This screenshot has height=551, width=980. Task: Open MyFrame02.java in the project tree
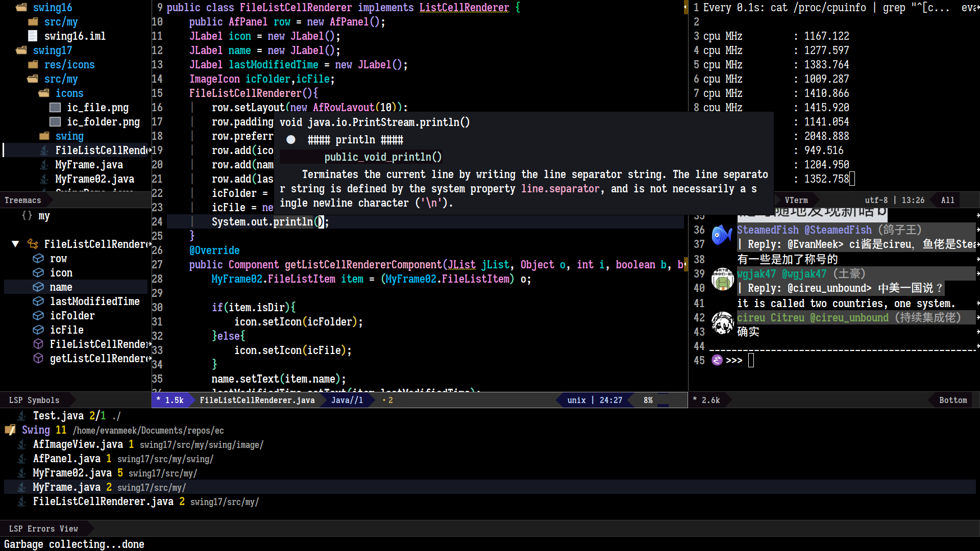click(x=94, y=179)
